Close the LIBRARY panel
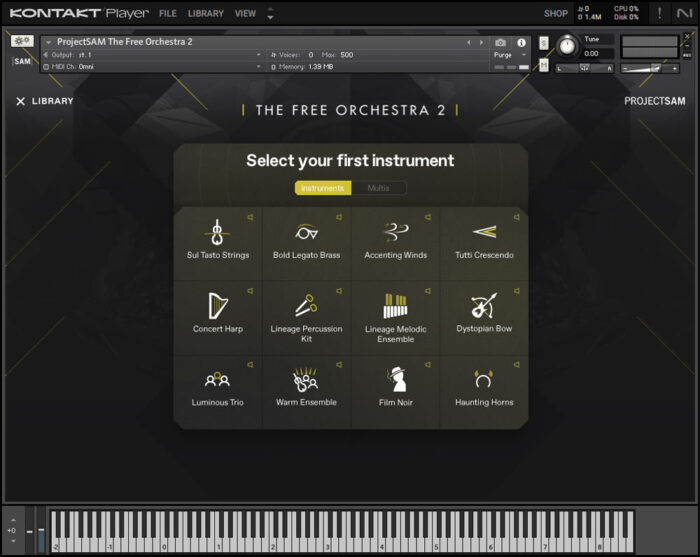Screen dimensions: 700x557 click(x=21, y=101)
